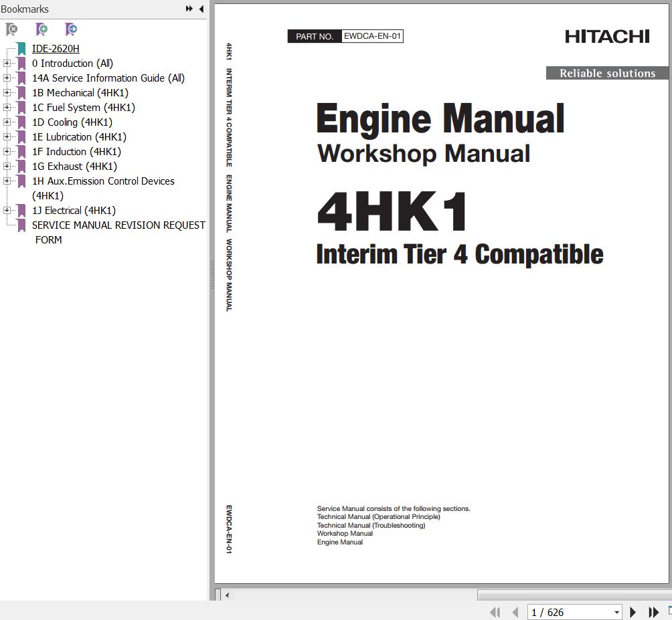Screen dimensions: 672x620
Task: Open the 14A Service Information Guide (All) bookmark
Action: (x=108, y=78)
